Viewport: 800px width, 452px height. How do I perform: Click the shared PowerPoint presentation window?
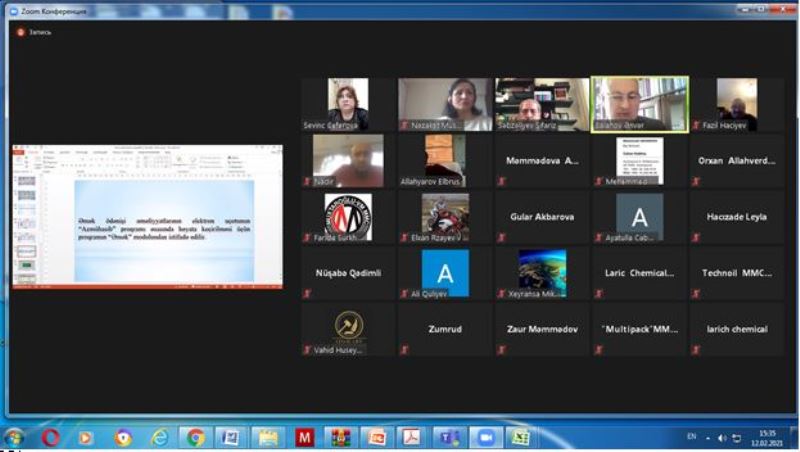click(x=147, y=217)
